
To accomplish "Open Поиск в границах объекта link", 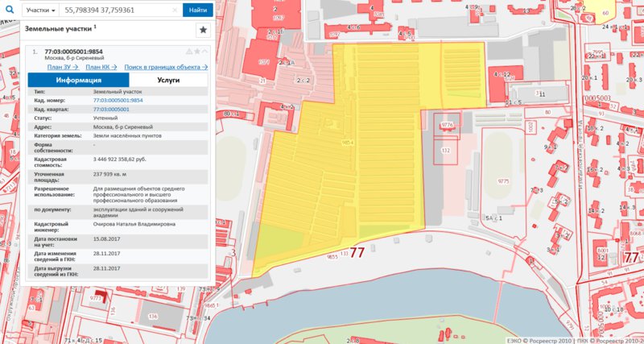I will (166, 67).
